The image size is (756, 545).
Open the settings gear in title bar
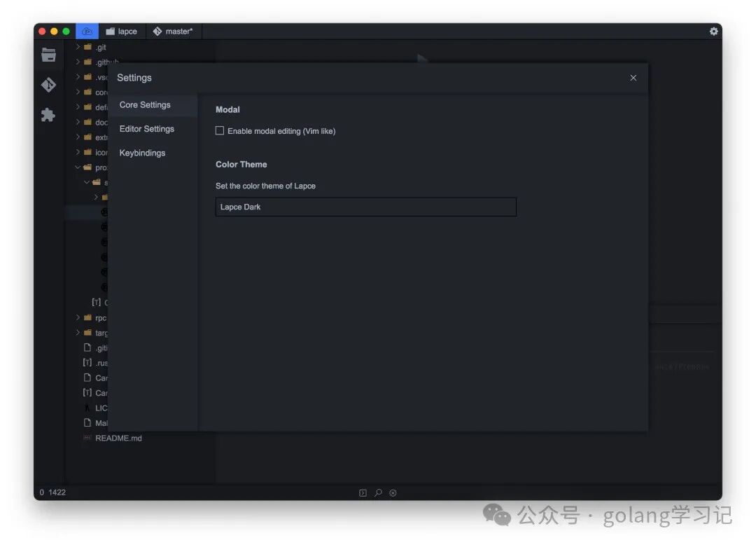tap(713, 32)
